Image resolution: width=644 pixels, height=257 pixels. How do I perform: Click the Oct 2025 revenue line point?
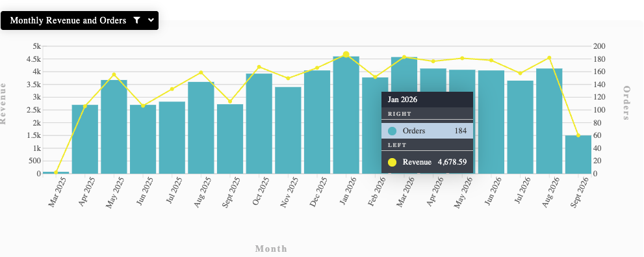[259, 66]
